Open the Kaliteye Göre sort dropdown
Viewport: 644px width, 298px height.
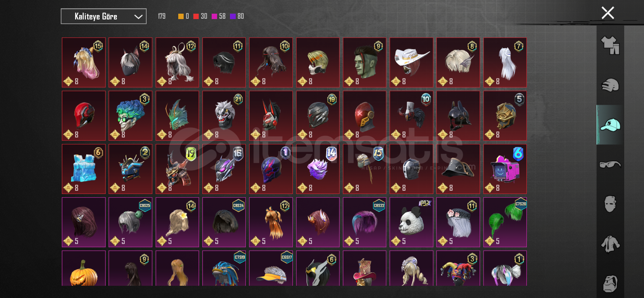point(103,16)
